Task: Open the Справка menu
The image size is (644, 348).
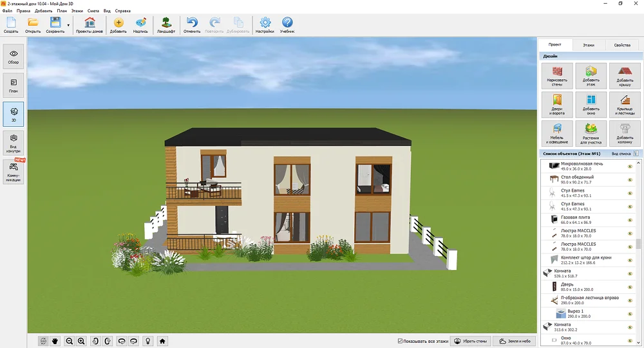Action: tap(123, 11)
